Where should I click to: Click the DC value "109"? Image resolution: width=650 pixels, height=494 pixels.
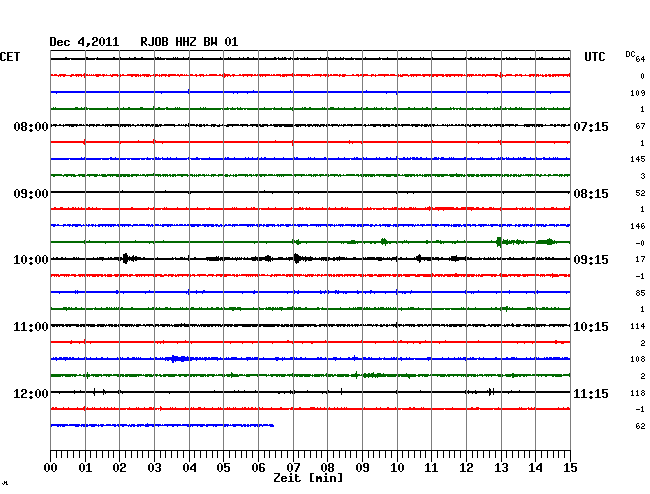point(638,93)
